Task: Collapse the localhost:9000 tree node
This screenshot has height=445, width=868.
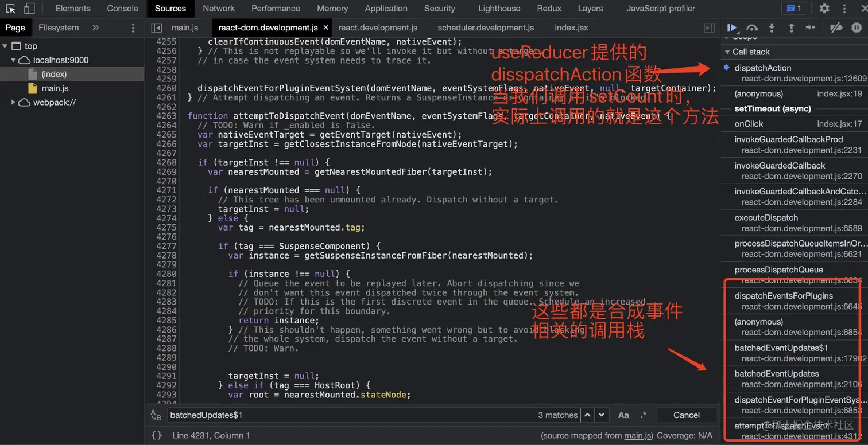Action: 13,60
